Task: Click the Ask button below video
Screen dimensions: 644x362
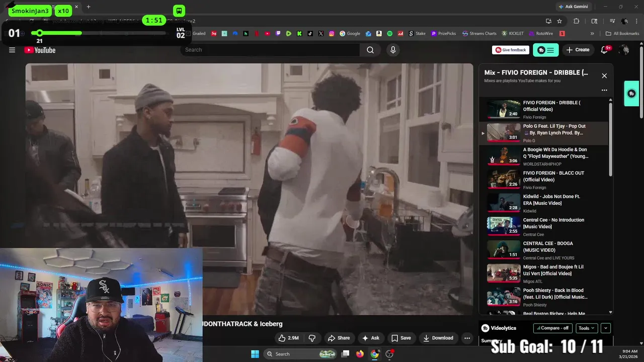Action: [371, 338]
